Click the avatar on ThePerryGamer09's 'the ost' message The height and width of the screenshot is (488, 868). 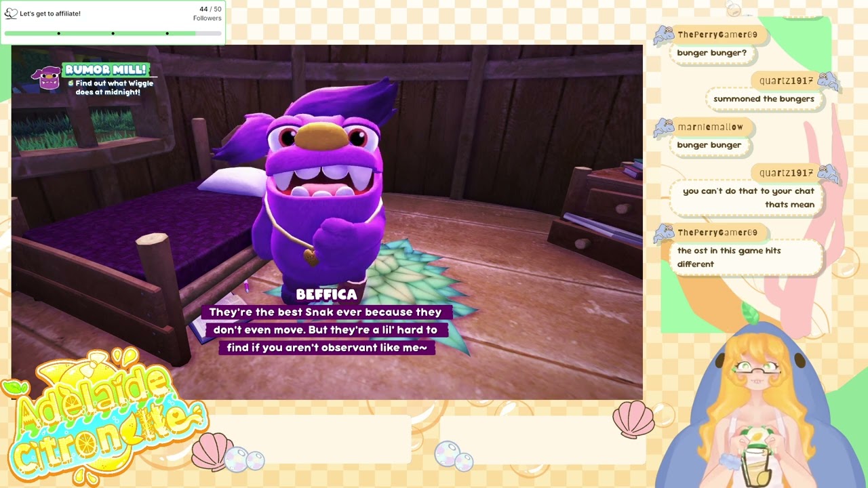tap(664, 233)
